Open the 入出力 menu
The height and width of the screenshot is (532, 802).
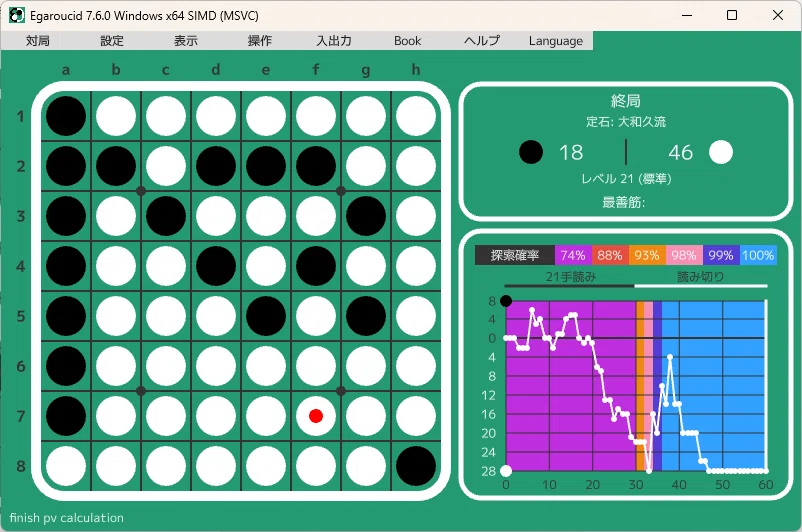(x=334, y=41)
